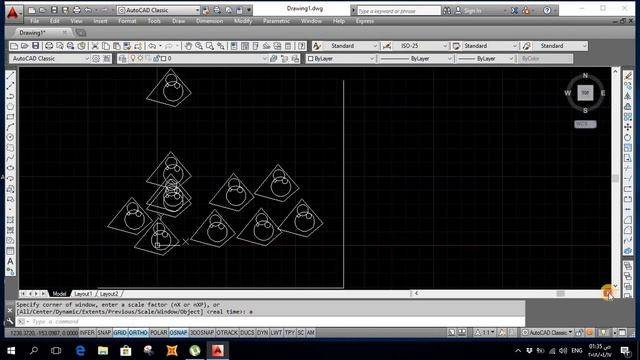Click the Erase tool in the Modify toolbar
This screenshot has width=640, height=360.
[628, 76]
